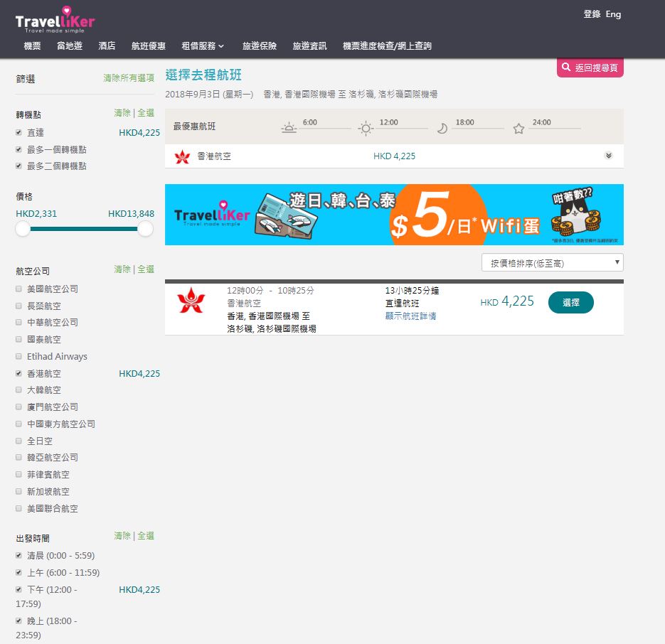Image resolution: width=665 pixels, height=644 pixels.
Task: Click the 返回搜尋頁 button
Action: (x=590, y=68)
